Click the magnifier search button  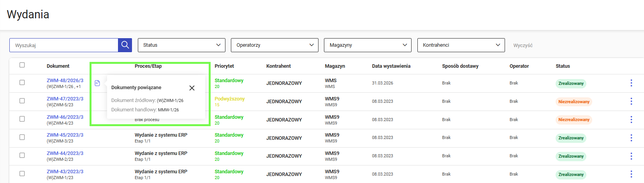[125, 45]
